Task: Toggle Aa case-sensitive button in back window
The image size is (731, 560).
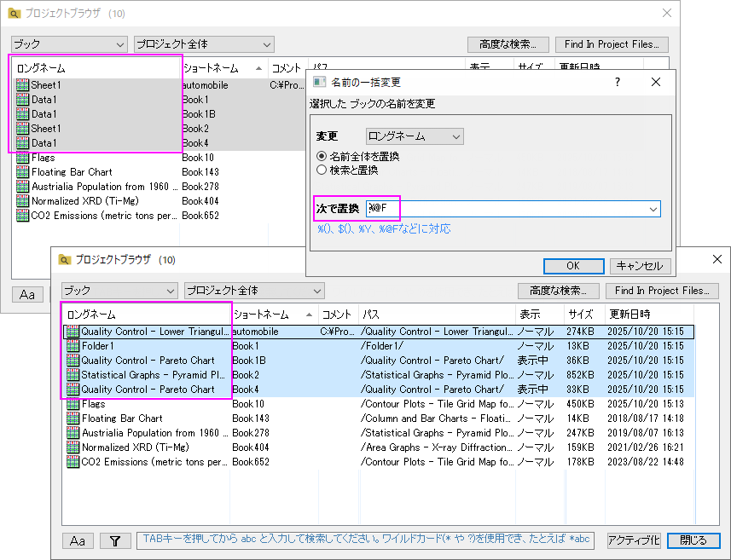Action: click(x=27, y=294)
